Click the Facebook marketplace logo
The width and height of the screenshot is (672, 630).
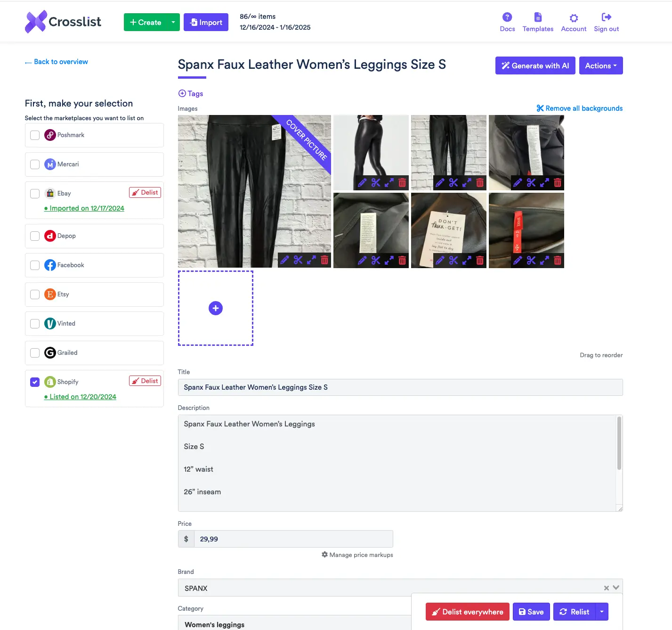click(x=50, y=265)
